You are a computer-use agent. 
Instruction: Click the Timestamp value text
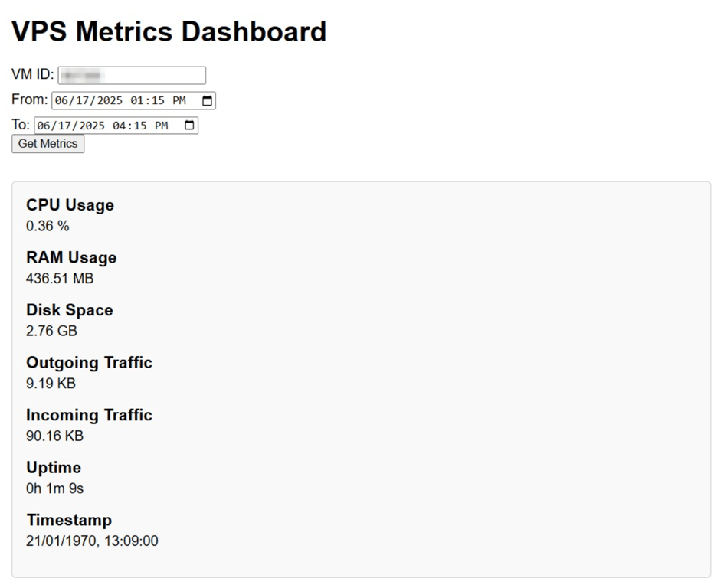(93, 541)
